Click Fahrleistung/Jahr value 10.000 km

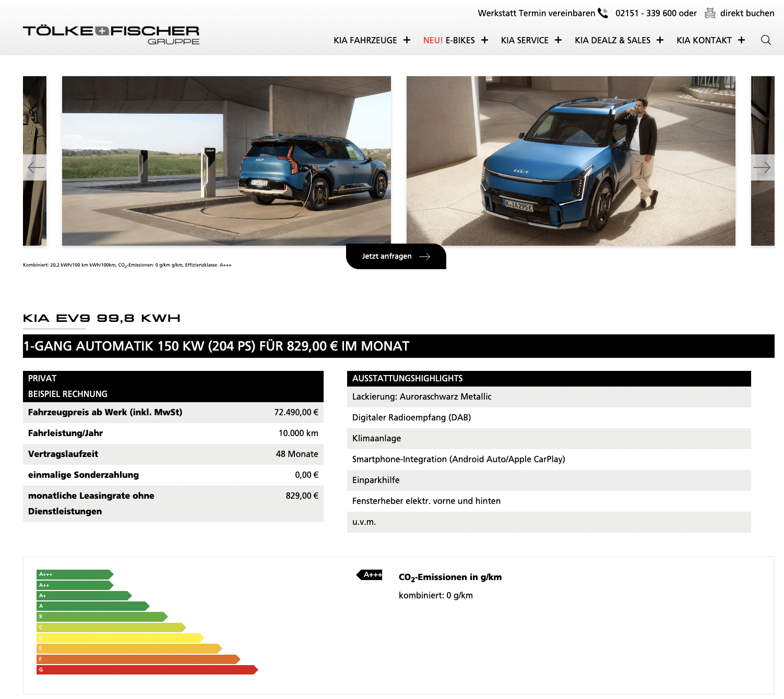tap(298, 433)
